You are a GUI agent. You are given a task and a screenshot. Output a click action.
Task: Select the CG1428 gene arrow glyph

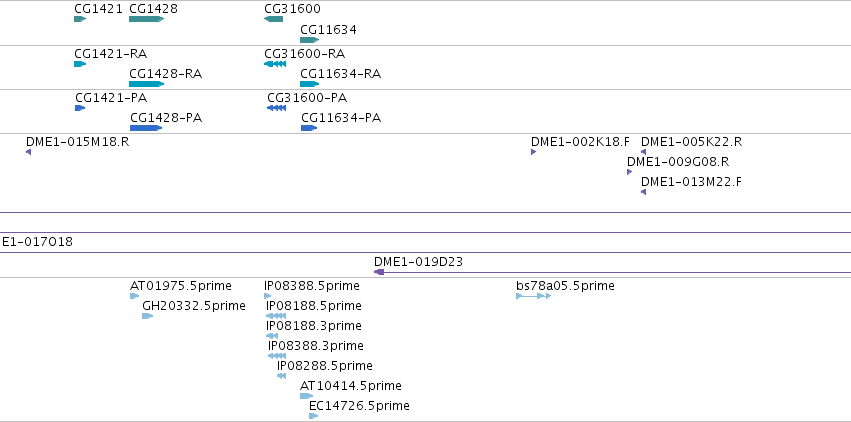(x=146, y=19)
